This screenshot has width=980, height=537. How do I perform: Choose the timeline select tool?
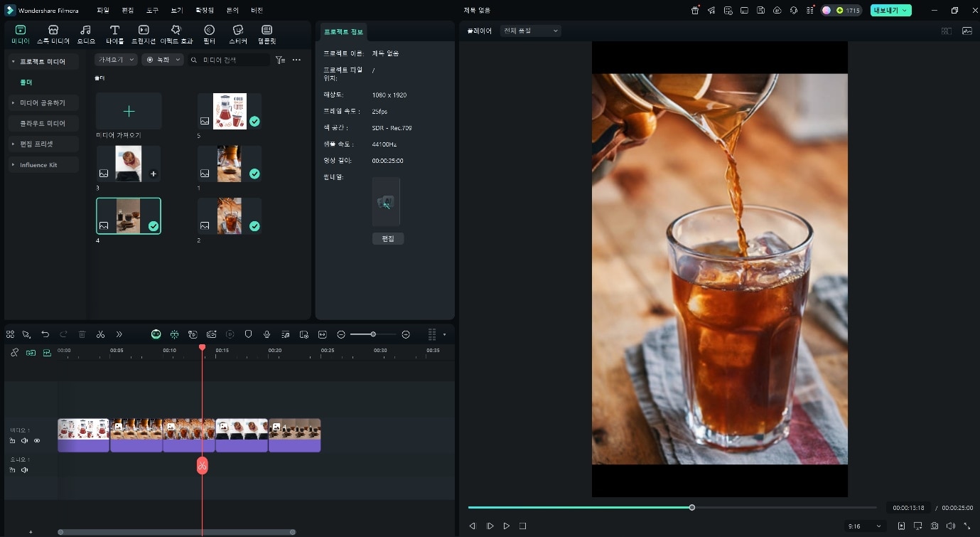[26, 334]
